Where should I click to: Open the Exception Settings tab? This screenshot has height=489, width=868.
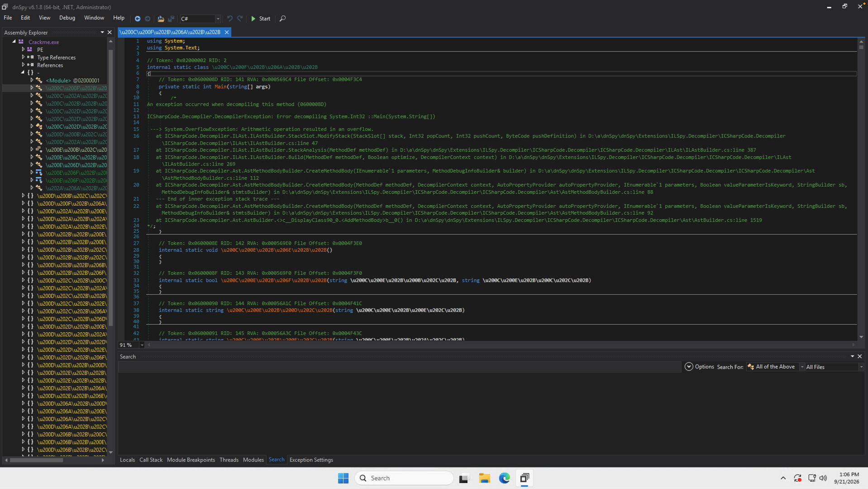311,460
